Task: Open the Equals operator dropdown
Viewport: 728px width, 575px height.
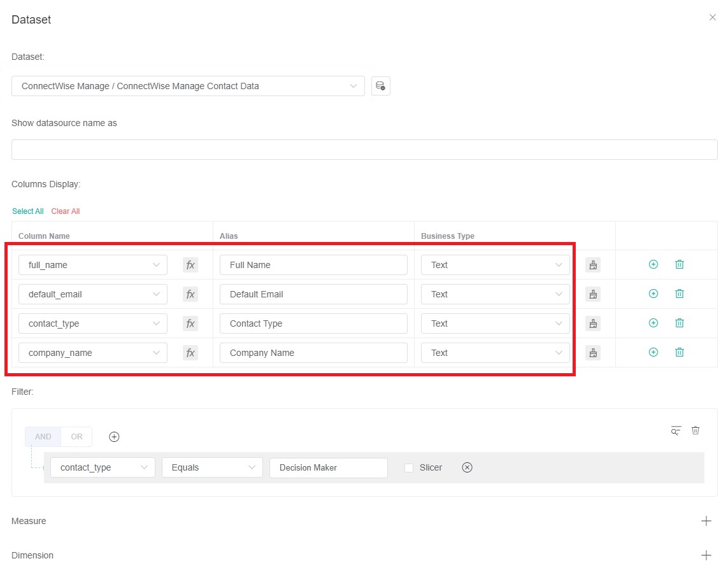Action: point(212,467)
